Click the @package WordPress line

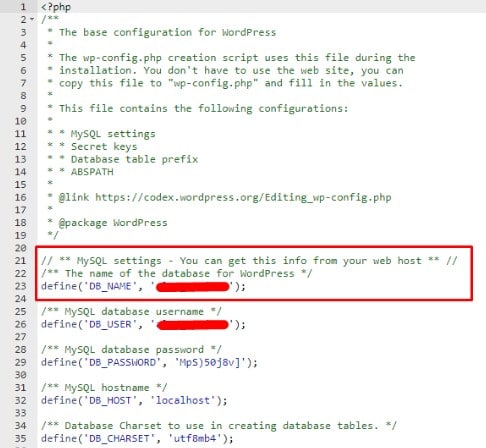pos(113,223)
